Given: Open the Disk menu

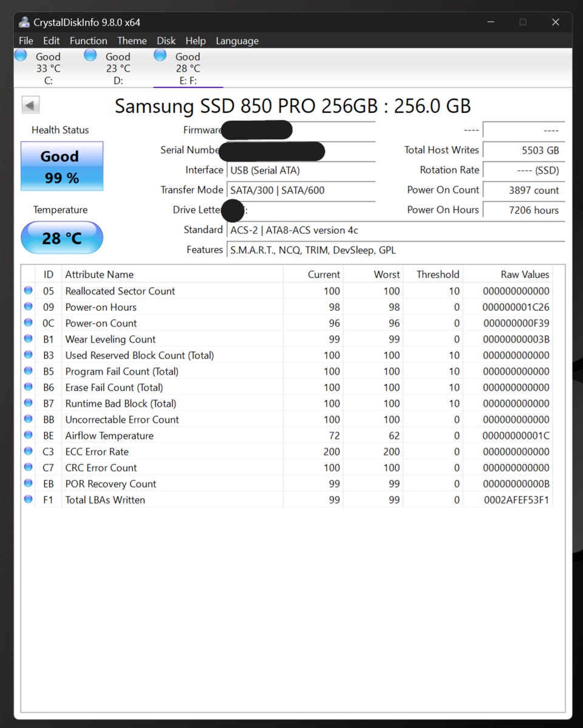Looking at the screenshot, I should coord(166,41).
